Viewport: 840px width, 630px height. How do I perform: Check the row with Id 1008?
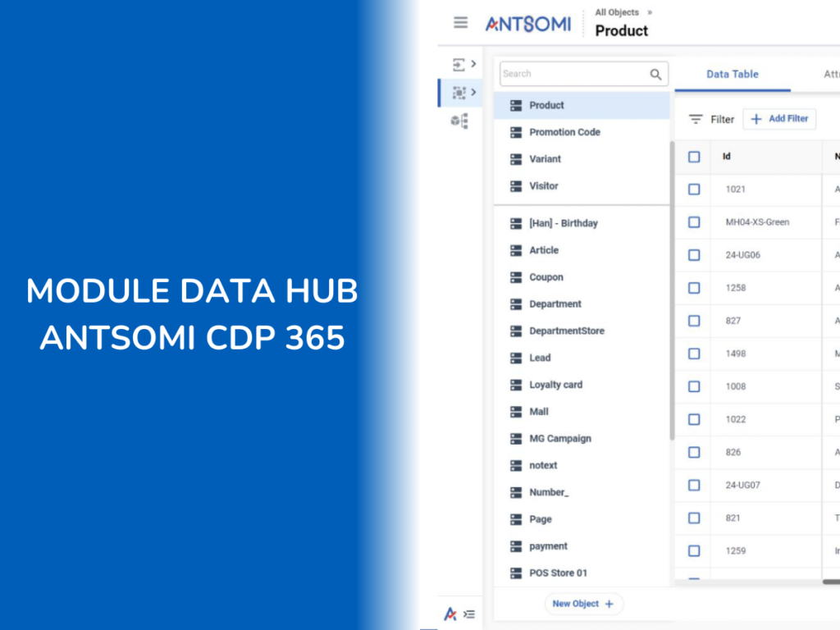coord(694,386)
